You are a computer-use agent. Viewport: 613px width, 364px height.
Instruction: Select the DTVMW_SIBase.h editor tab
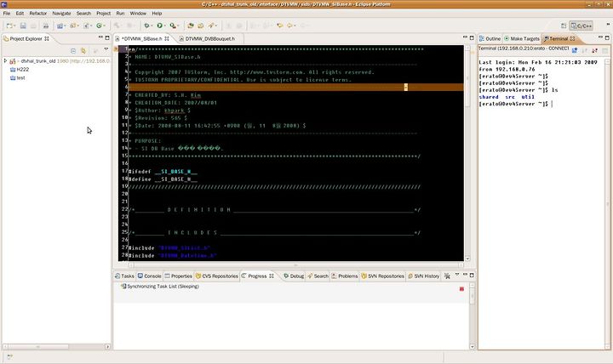click(141, 38)
